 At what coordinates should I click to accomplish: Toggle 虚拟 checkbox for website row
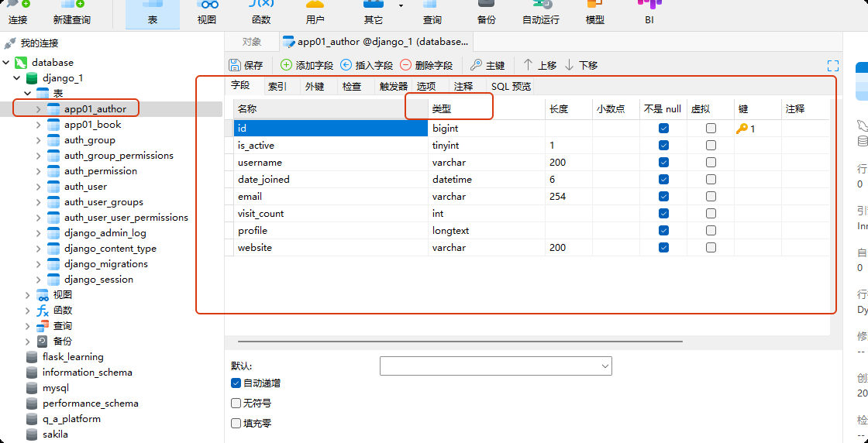click(x=711, y=247)
